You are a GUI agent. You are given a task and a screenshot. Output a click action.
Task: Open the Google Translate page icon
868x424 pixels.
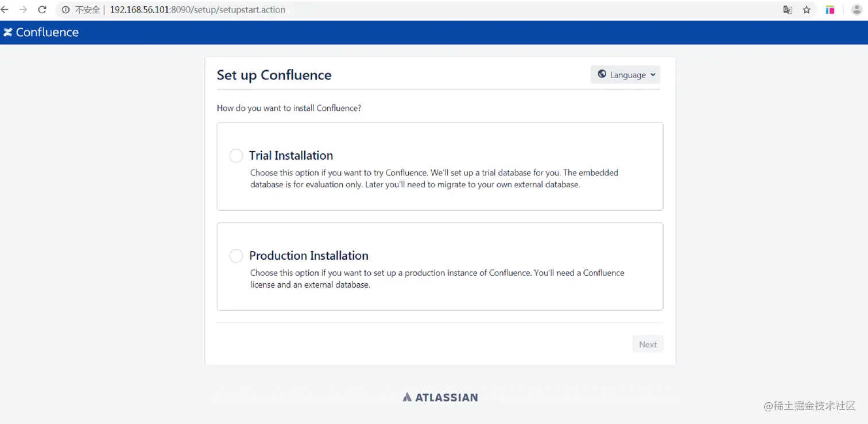788,10
